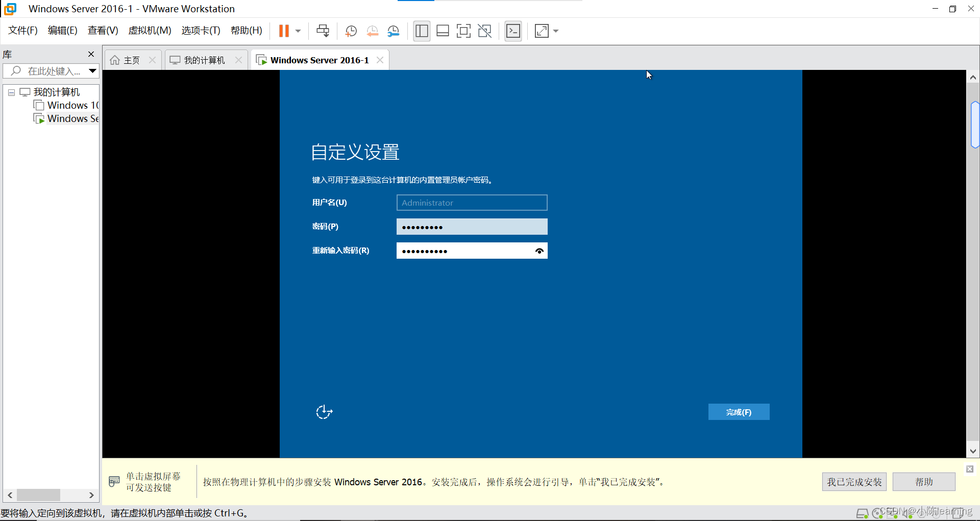Click the VMware Workstation title icon

[10, 9]
